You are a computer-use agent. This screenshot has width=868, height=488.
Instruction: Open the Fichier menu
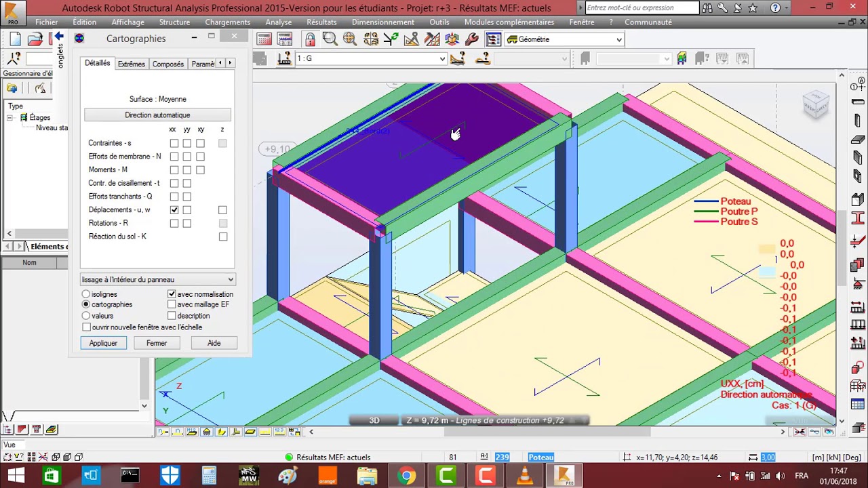47,22
